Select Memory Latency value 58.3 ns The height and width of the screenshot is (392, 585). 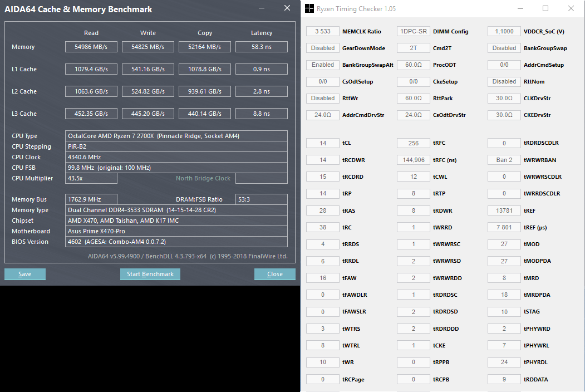coord(262,47)
